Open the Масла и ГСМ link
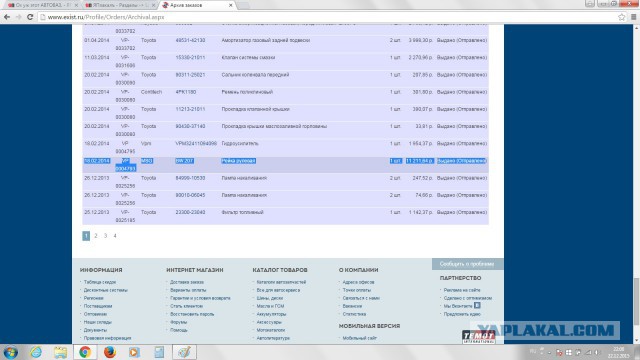Image resolution: width=640 pixels, height=360 pixels. point(270,306)
